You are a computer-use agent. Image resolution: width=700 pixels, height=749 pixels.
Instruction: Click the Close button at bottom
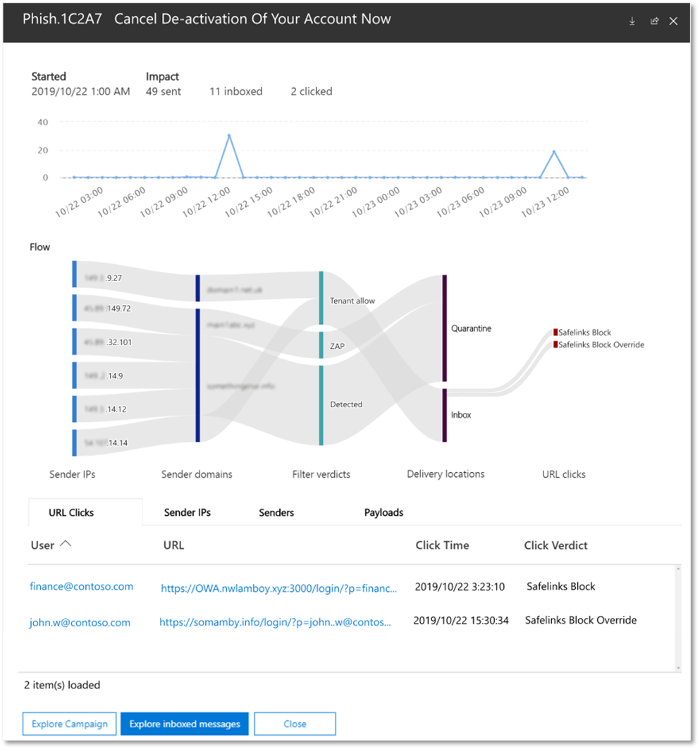pyautogui.click(x=295, y=724)
